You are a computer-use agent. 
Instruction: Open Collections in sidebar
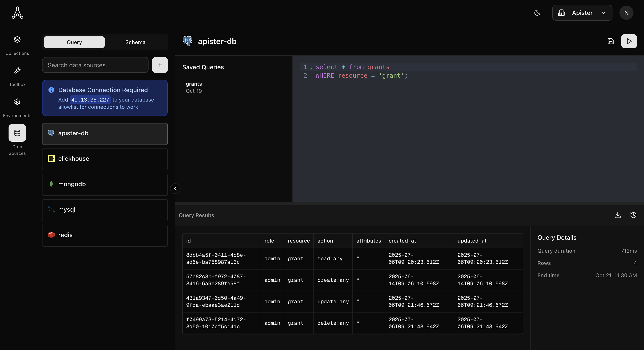pyautogui.click(x=17, y=45)
